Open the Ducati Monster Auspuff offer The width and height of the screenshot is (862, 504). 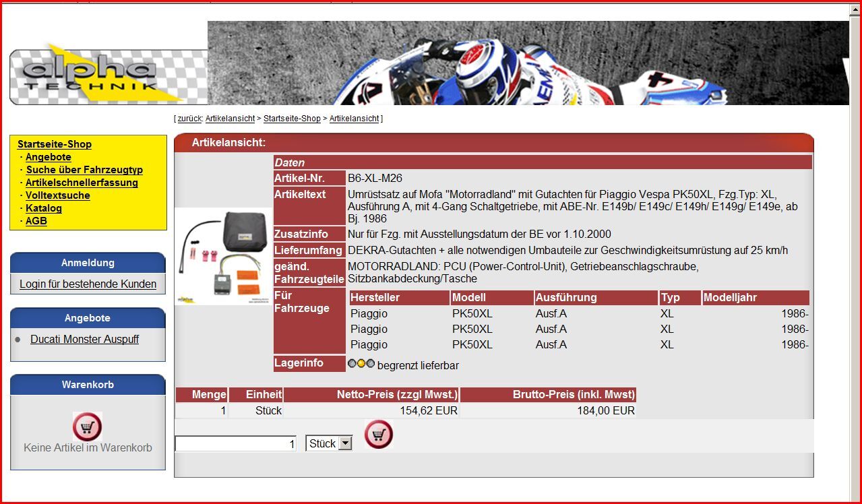coord(84,340)
